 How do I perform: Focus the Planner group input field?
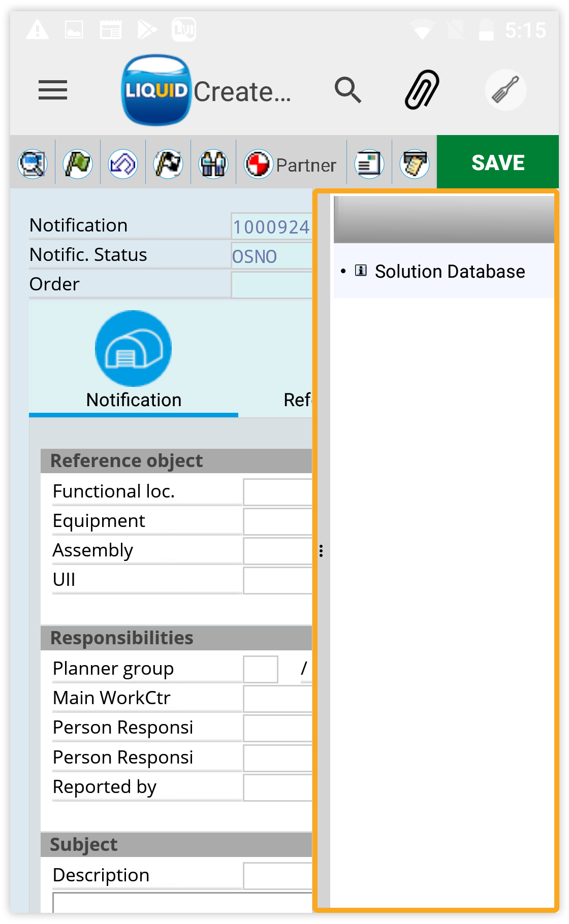click(261, 669)
